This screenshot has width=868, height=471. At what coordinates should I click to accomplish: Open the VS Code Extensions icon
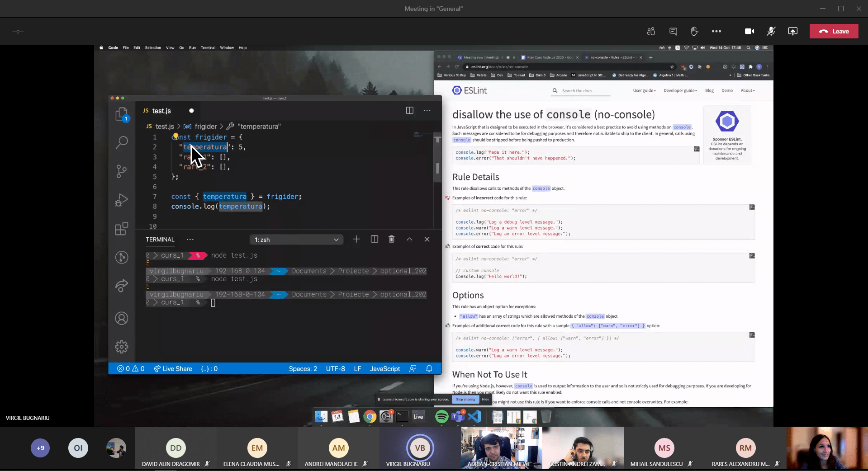pyautogui.click(x=121, y=229)
